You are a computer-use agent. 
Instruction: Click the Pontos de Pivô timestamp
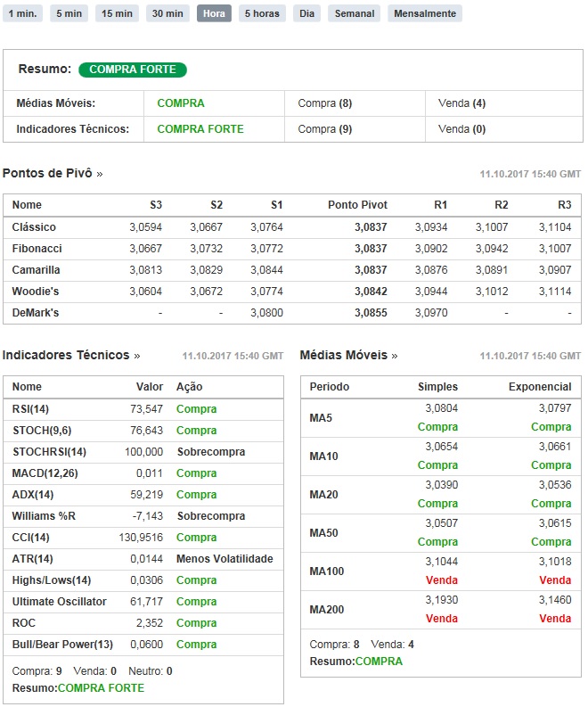pyautogui.click(x=530, y=174)
